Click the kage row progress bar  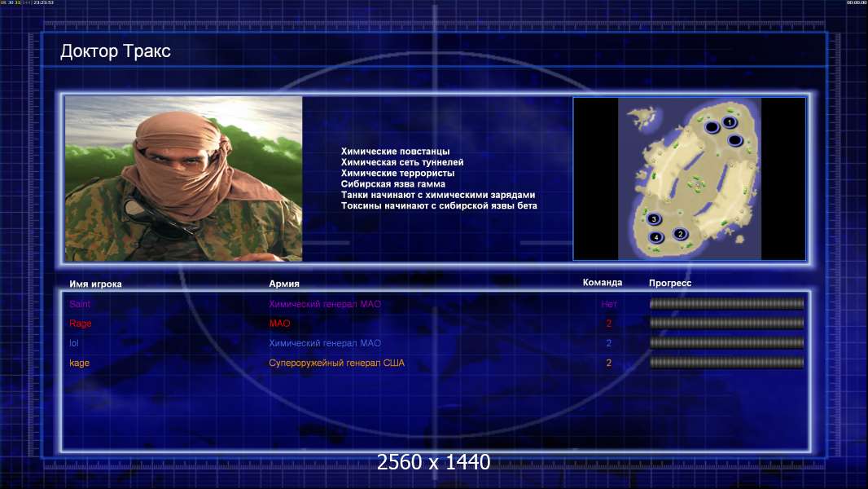coord(727,363)
